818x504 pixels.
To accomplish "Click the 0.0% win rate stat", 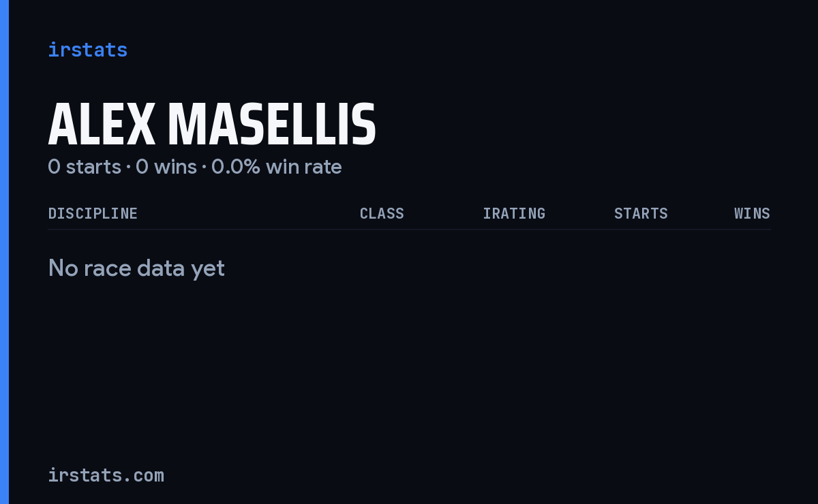I will pos(277,167).
